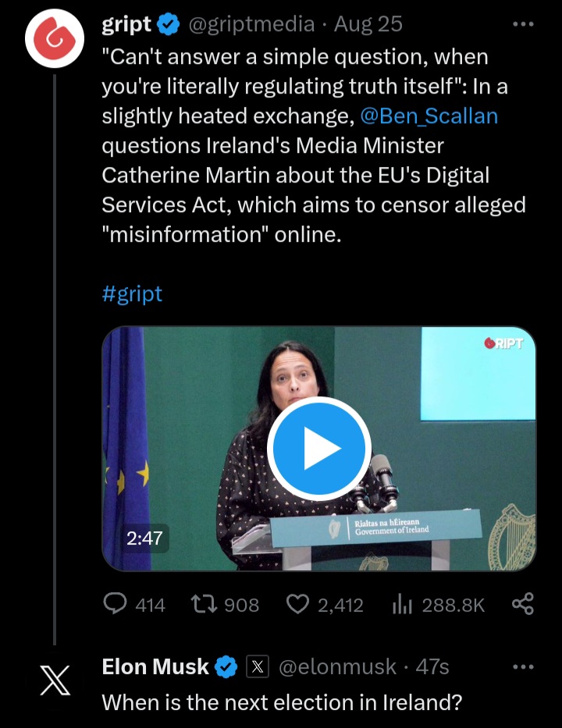Open the #gript hashtag
This screenshot has height=728, width=562.
point(132,294)
